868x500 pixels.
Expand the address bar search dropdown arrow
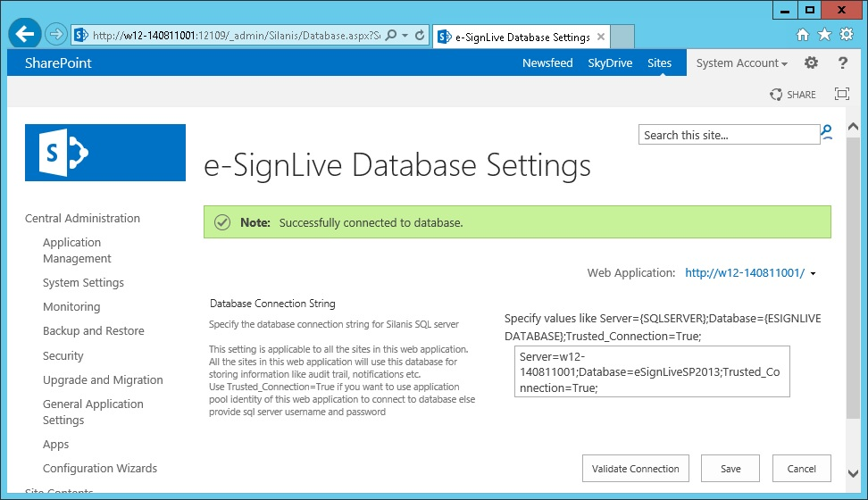(405, 36)
